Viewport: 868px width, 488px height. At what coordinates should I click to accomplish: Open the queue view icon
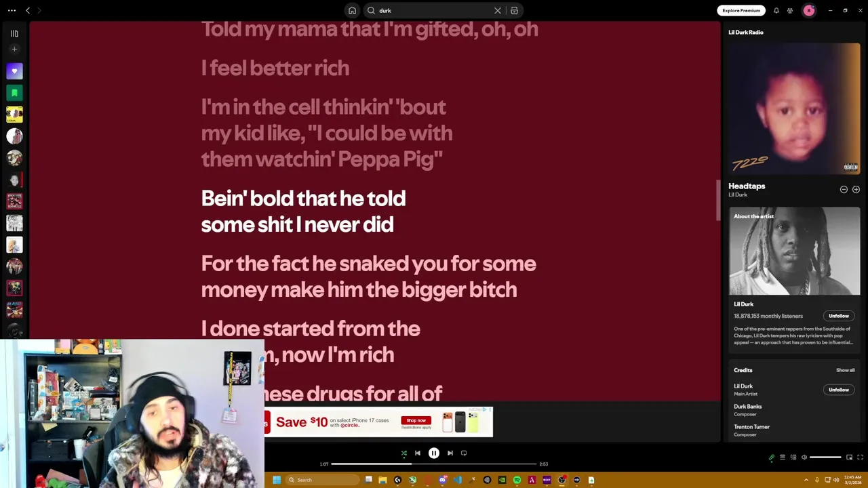(x=782, y=457)
